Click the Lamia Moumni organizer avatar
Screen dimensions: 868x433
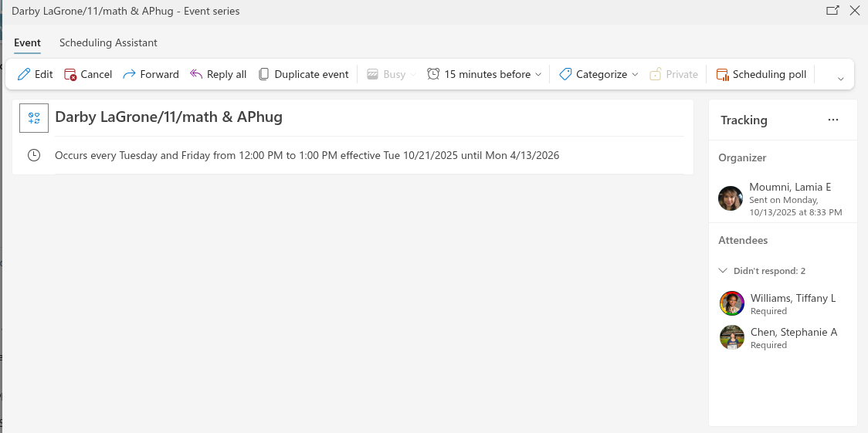click(731, 198)
